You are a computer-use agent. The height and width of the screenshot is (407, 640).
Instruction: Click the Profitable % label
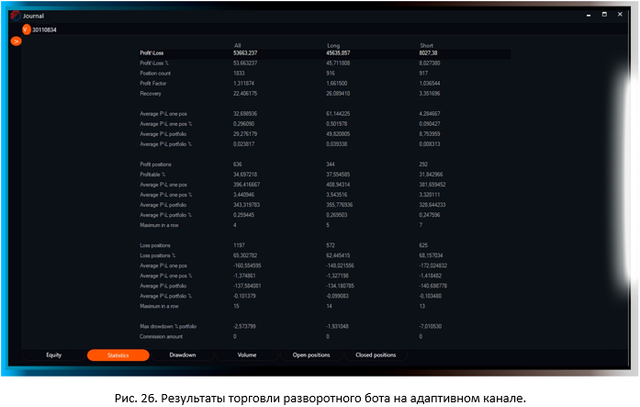153,174
